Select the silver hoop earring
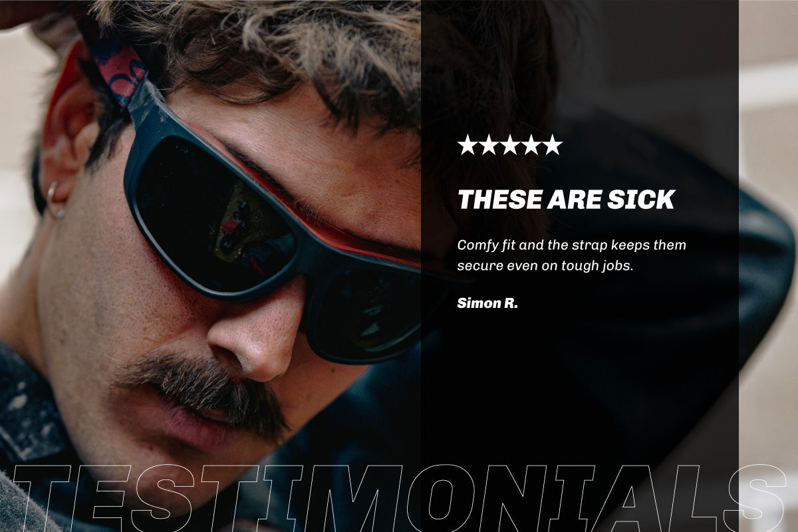 [x=55, y=201]
